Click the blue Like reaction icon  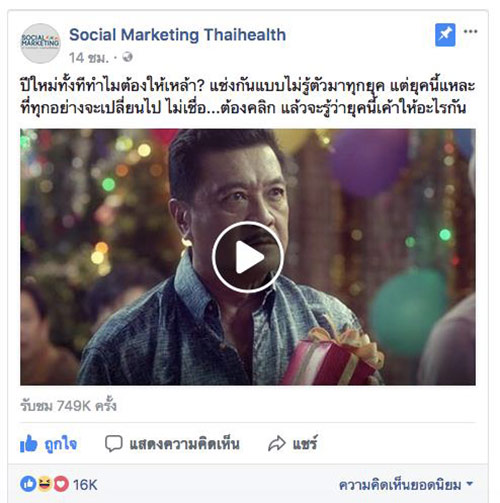click(28, 484)
